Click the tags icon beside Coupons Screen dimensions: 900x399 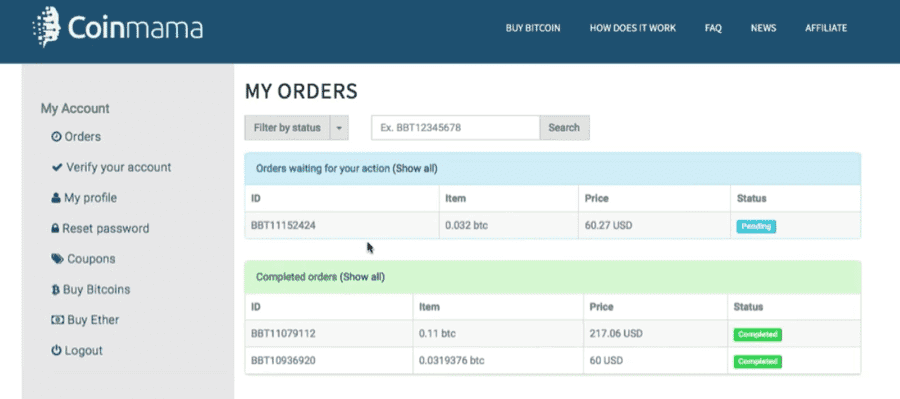point(57,259)
